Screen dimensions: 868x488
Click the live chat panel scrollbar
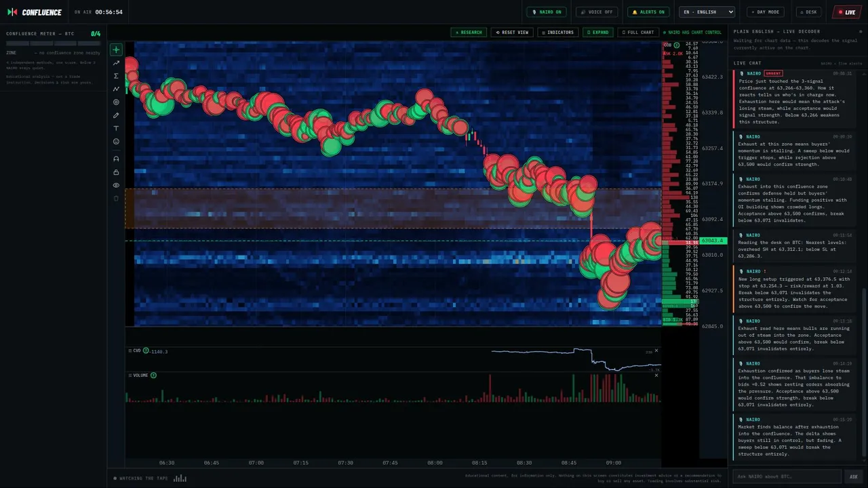[863, 373]
